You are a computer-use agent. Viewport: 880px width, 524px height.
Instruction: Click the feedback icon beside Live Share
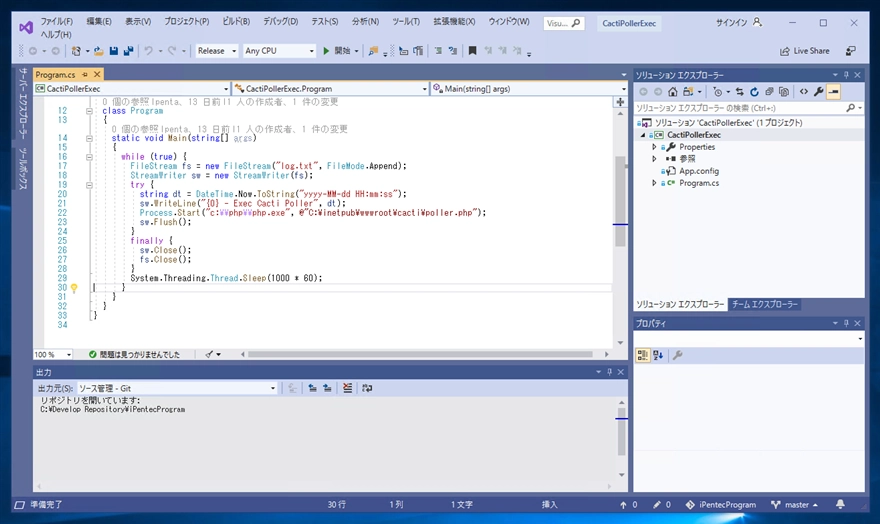[x=851, y=51]
